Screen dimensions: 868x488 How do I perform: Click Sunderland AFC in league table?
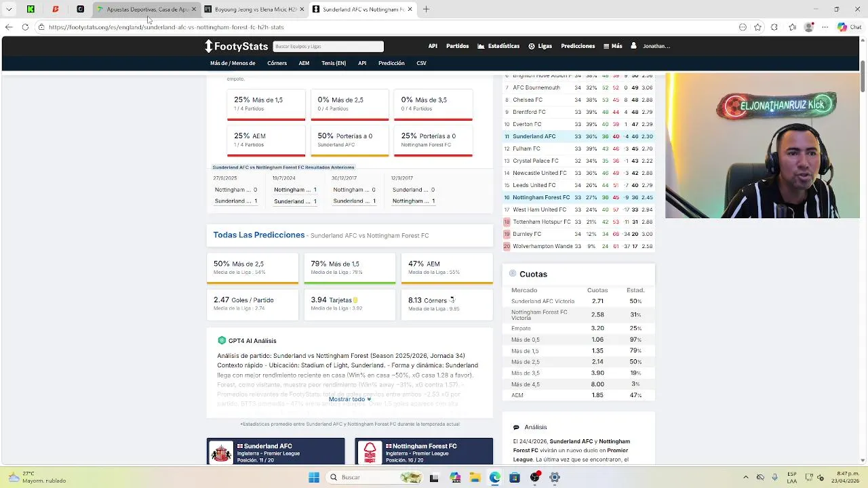[x=534, y=136]
